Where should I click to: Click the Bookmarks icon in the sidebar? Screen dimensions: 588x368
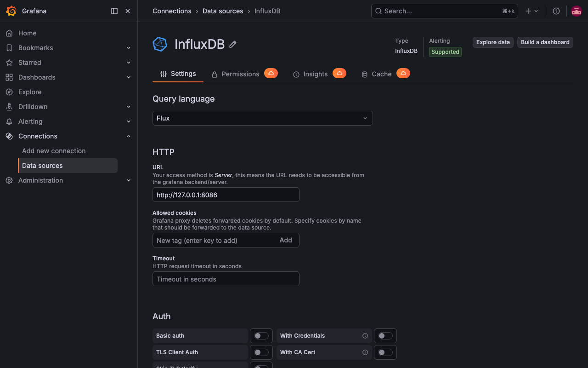9,48
